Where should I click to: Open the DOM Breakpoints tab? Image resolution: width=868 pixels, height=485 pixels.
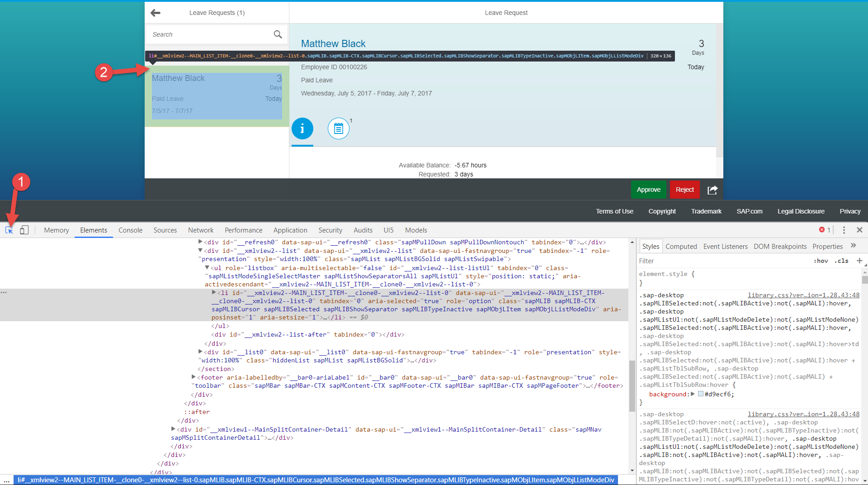coord(780,246)
